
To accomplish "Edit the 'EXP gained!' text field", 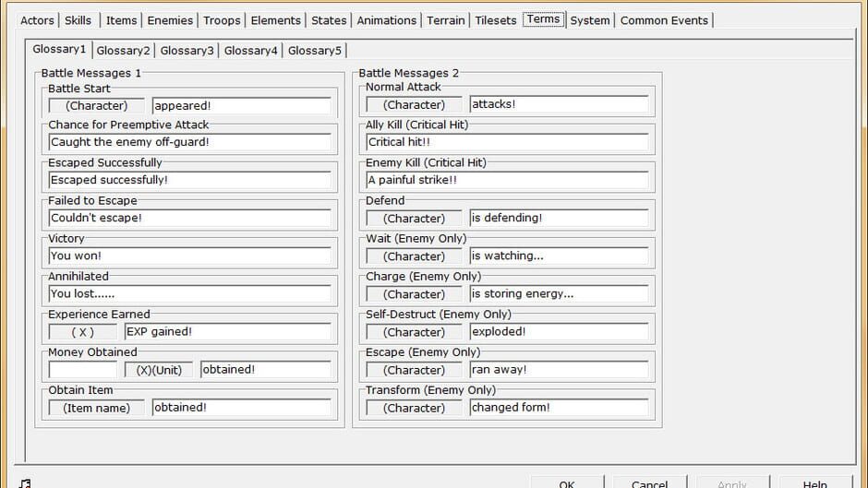I will pos(227,331).
